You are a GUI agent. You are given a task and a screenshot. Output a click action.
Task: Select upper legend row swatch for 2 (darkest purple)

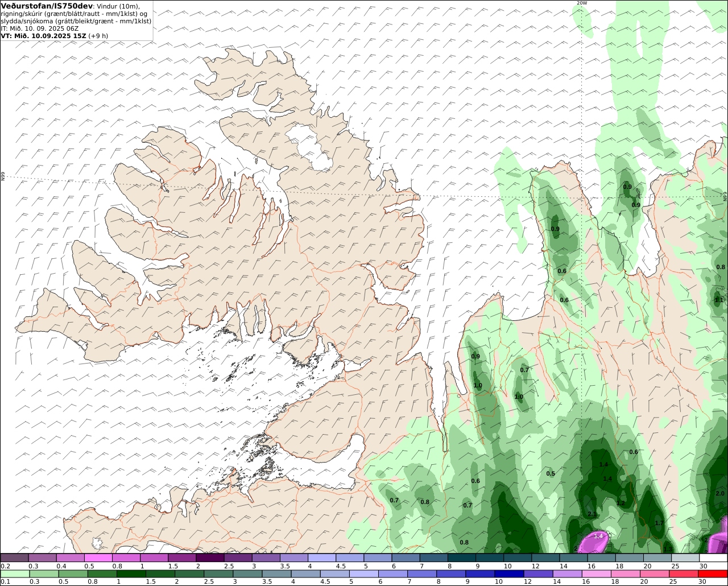[210, 558]
